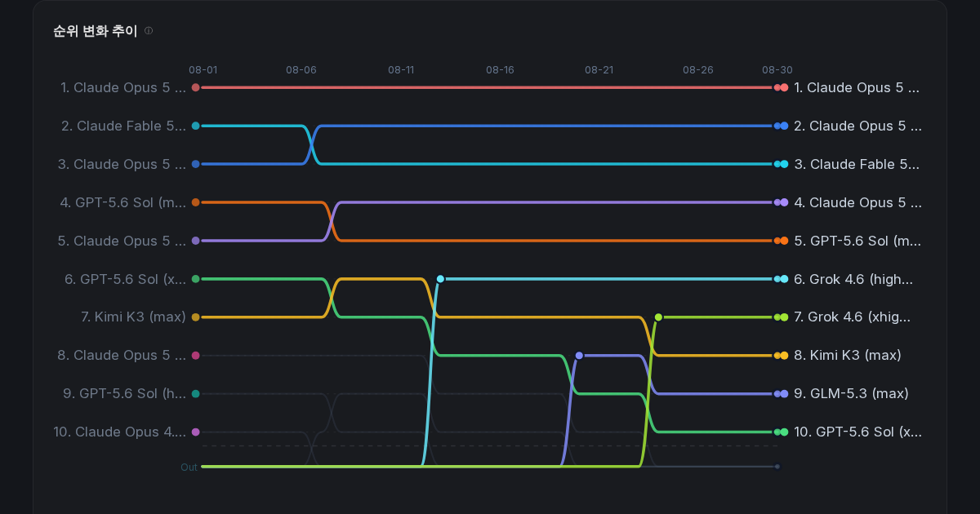Highlight right-side label "1. Claude Opus 5"
This screenshot has height=514, width=980.
coord(857,87)
